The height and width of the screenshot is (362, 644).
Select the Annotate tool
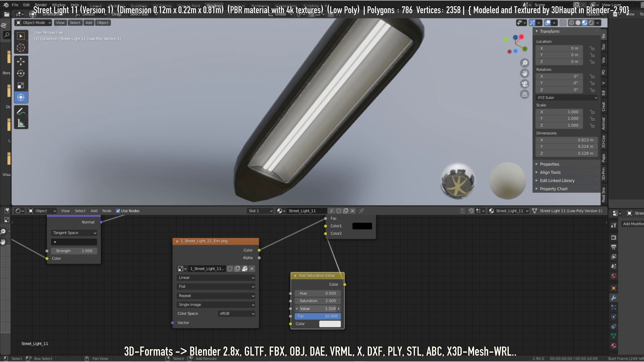tap(21, 111)
